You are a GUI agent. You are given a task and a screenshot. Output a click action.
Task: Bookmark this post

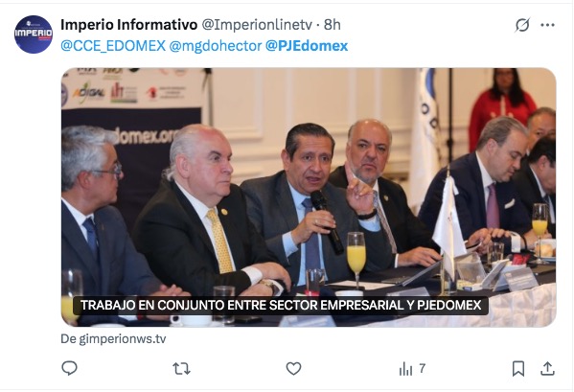pos(518,369)
